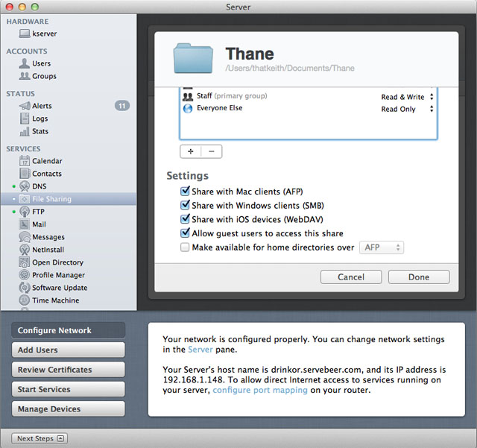Viewport: 477px width, 448px height.
Task: Click the Alerts megaphone icon
Action: 25,106
